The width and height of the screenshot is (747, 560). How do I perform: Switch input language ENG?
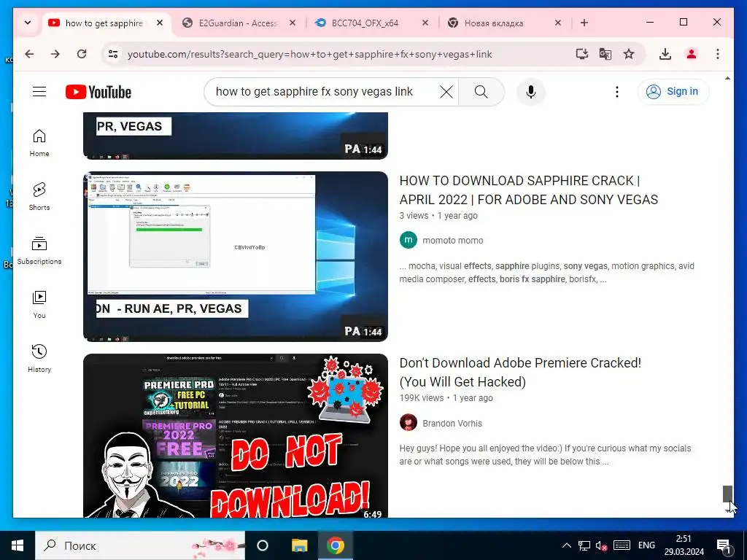tap(646, 545)
